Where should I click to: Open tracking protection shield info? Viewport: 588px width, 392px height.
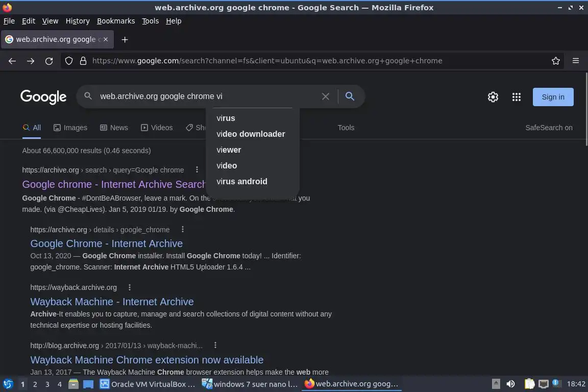68,61
